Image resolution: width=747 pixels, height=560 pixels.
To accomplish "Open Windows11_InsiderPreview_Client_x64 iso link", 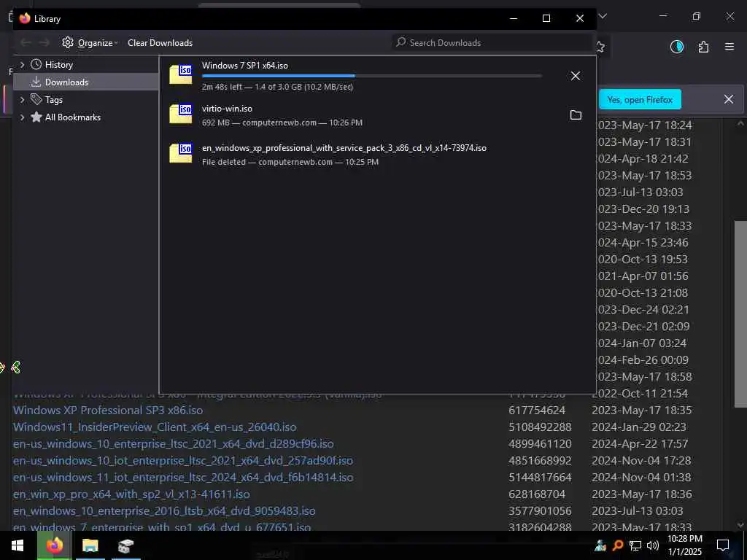I will click(x=155, y=427).
